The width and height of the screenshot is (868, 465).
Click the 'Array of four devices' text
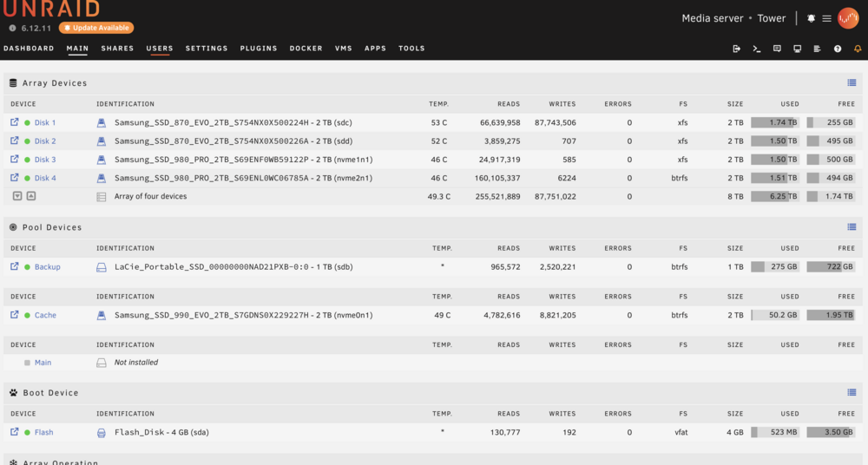point(150,196)
